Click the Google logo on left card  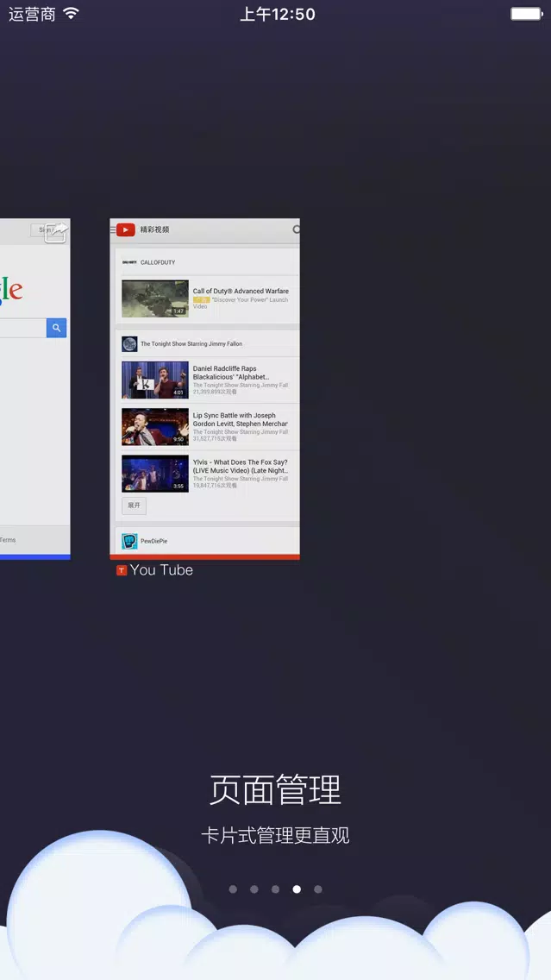tap(11, 291)
